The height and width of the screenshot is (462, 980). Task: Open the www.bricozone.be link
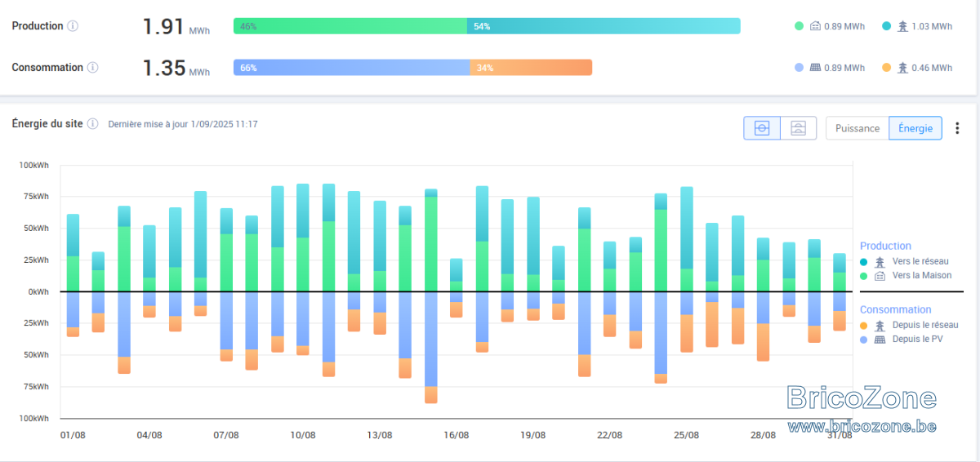coord(862,426)
